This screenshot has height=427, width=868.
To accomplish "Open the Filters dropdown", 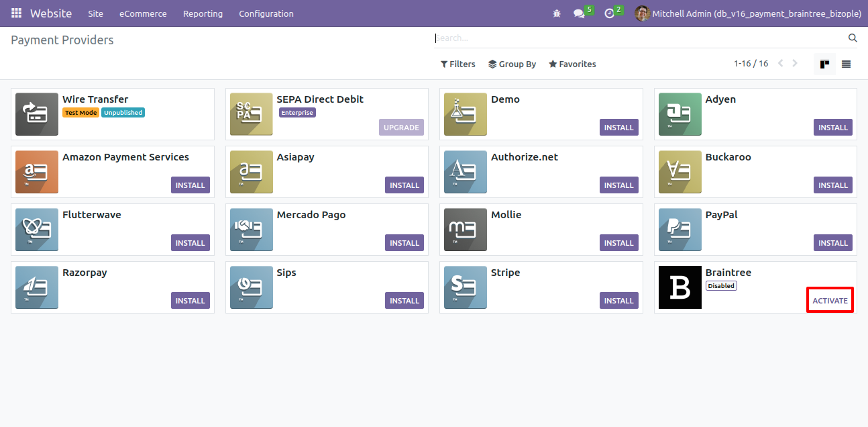I will coord(458,64).
